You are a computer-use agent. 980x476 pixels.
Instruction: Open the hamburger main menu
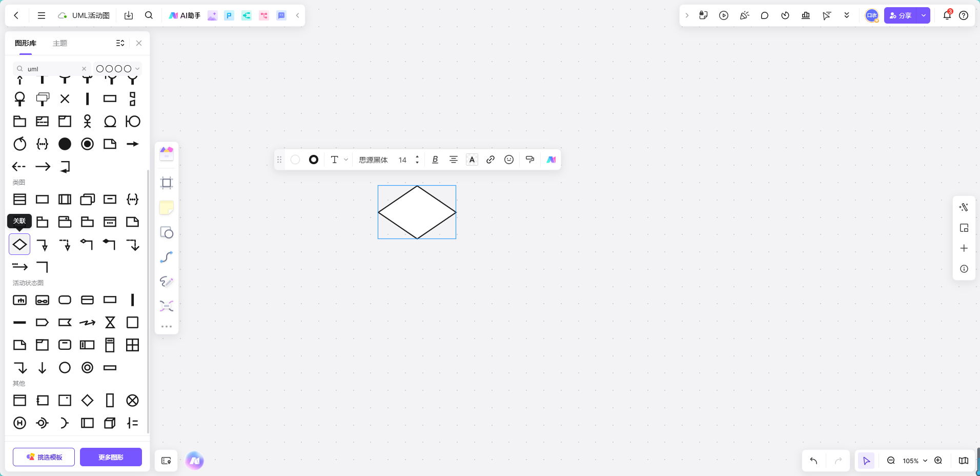(x=42, y=15)
